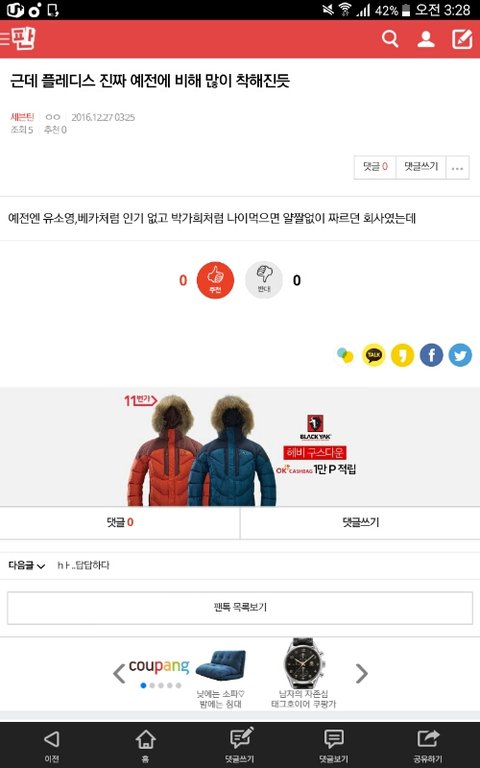Open the search magnifier icon
This screenshot has width=480, height=768.
390,39
